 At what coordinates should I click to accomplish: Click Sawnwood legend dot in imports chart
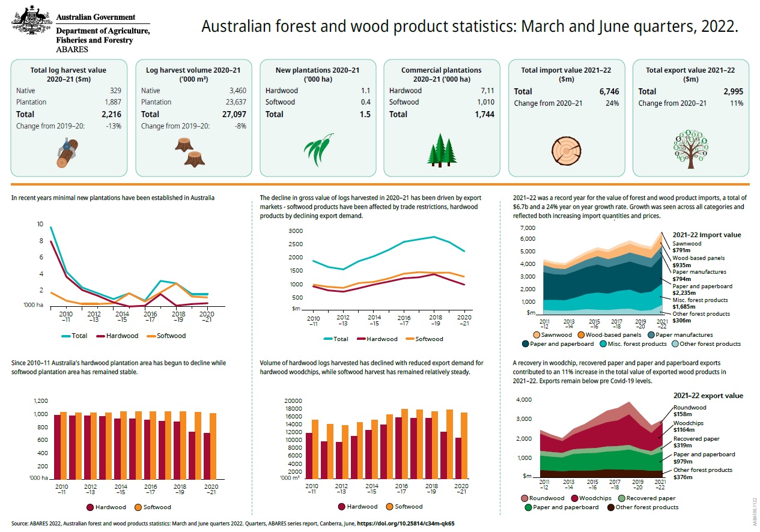click(536, 334)
